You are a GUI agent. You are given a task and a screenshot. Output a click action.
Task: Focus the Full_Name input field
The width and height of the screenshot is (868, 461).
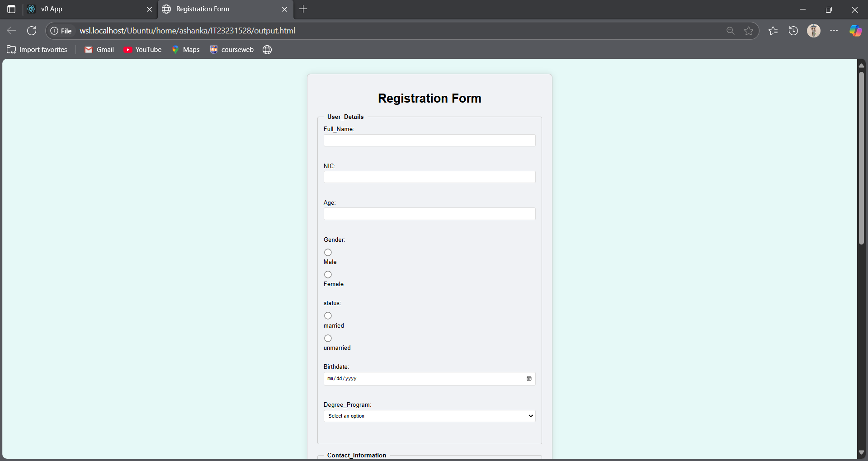429,141
